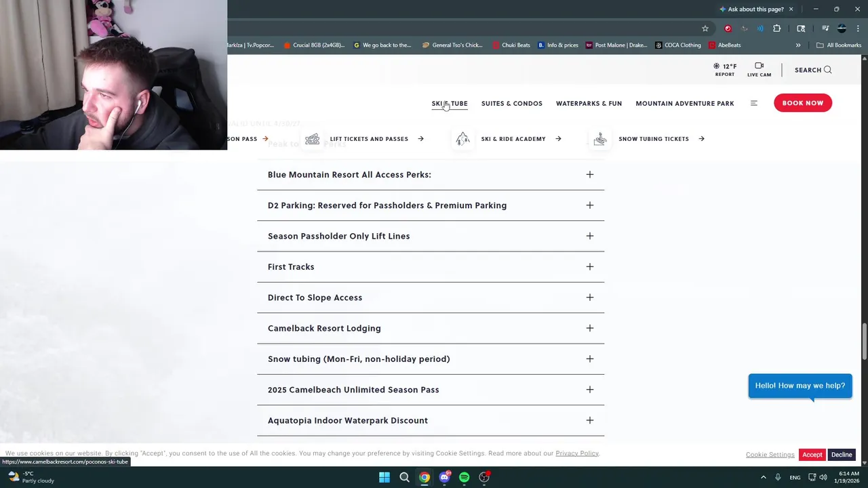
Task: Expand Blue Mountain Resort All Access Perks
Action: 431,175
